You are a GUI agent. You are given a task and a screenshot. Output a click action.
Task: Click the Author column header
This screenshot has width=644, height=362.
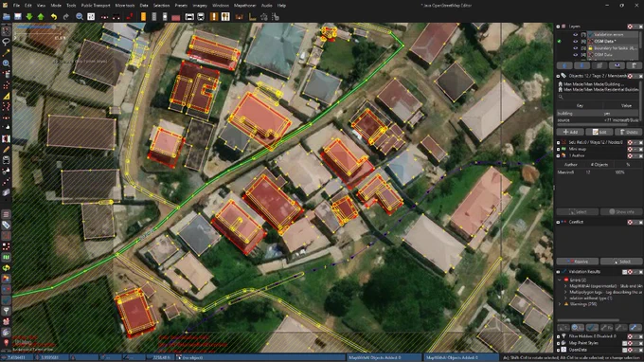click(570, 164)
